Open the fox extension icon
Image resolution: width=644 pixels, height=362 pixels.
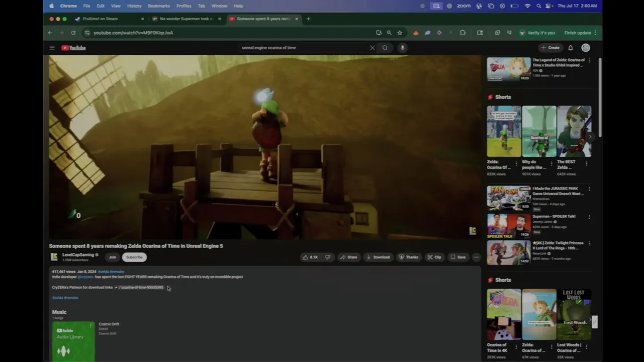point(416,33)
